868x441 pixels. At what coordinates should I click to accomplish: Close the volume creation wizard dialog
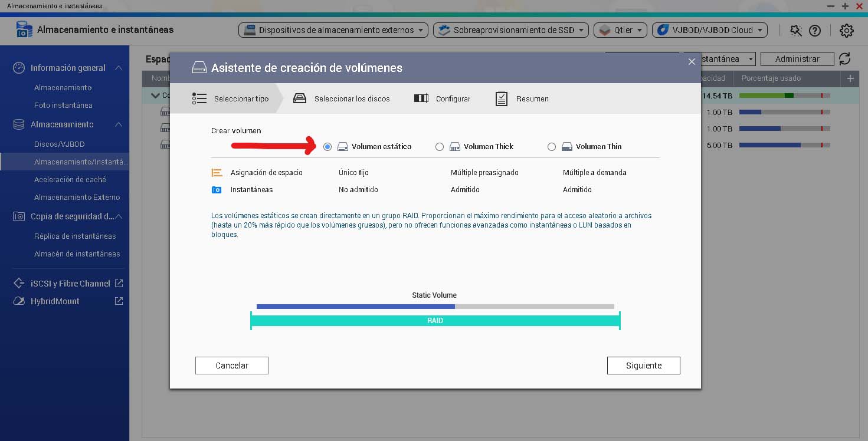click(x=692, y=61)
